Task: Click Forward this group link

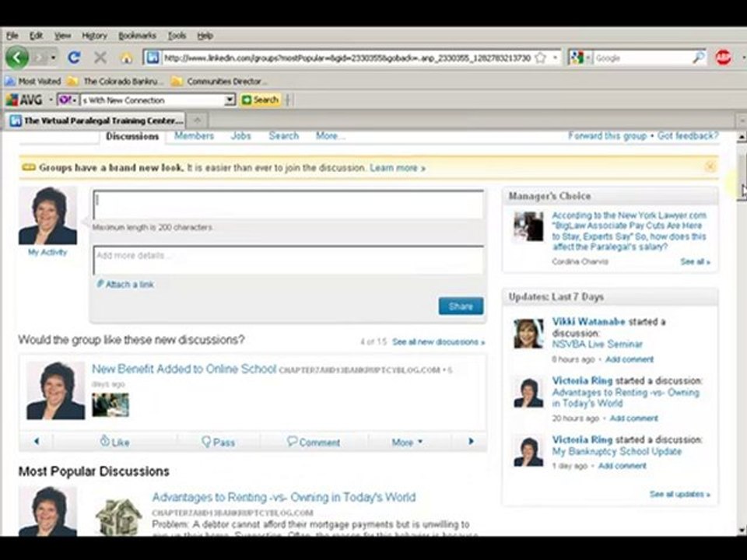Action: [x=607, y=135]
